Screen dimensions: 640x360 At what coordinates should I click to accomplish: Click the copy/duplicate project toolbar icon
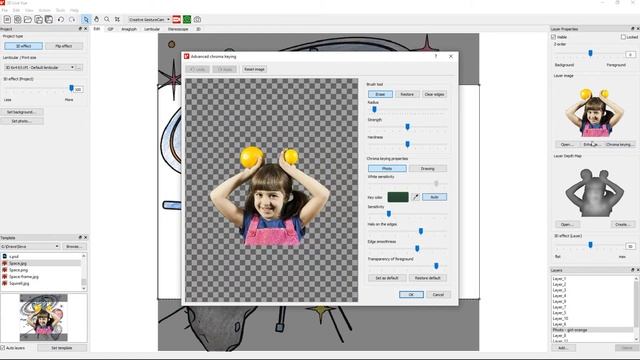coord(38,19)
